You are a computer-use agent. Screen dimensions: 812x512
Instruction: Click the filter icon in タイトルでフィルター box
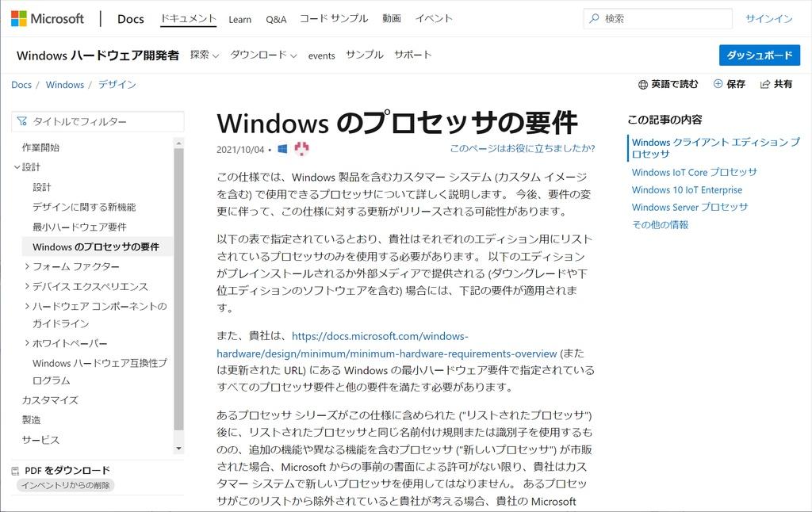coord(21,121)
